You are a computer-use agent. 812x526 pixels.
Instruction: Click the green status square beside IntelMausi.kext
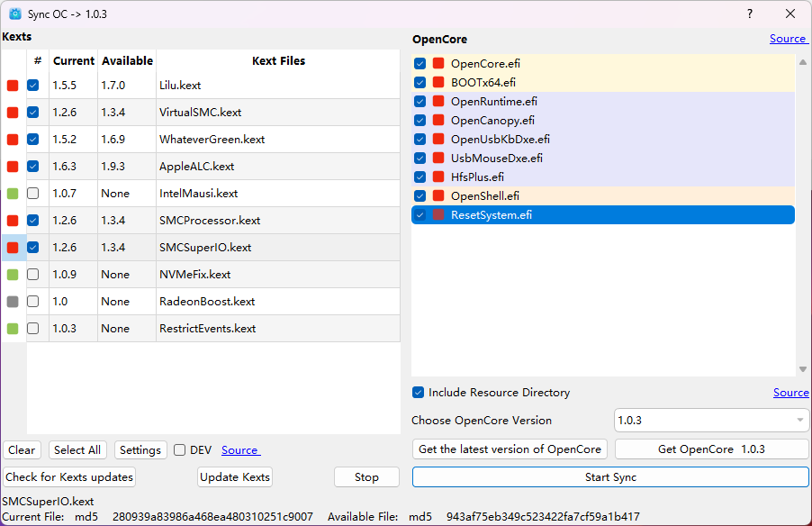click(x=13, y=194)
